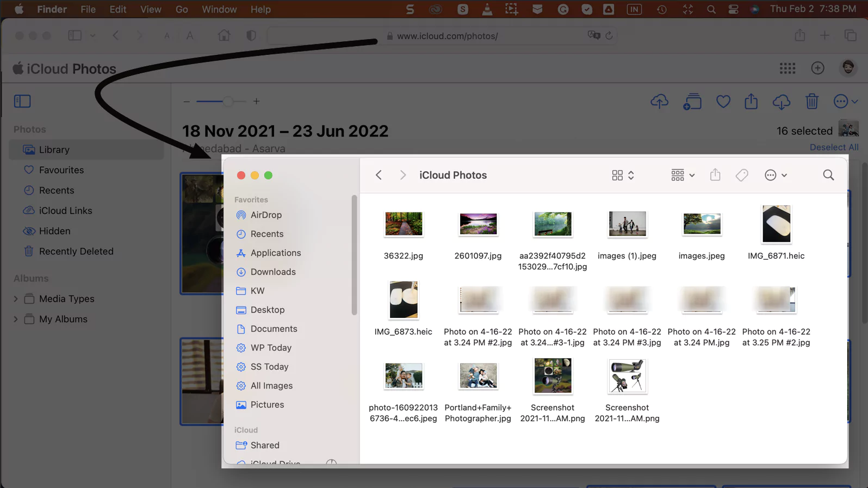Open the Go menu in menu bar
The height and width of the screenshot is (488, 868).
[182, 9]
